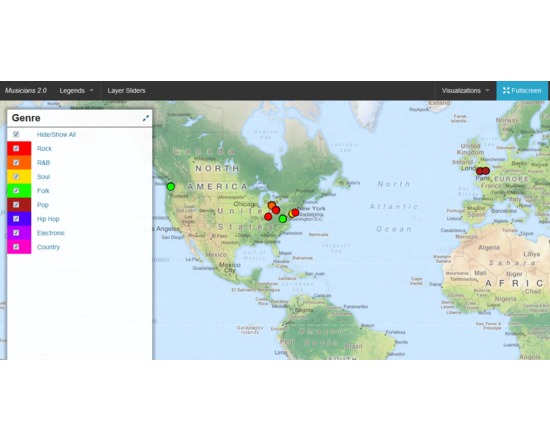Open the Legends dropdown menu
The width and height of the screenshot is (550, 440).
(76, 91)
